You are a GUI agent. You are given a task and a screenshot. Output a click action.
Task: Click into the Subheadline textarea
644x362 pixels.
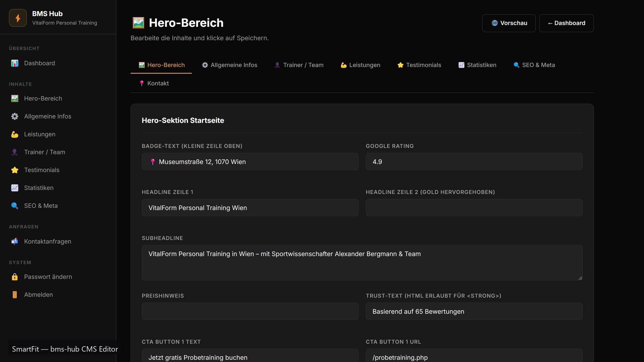tap(362, 263)
